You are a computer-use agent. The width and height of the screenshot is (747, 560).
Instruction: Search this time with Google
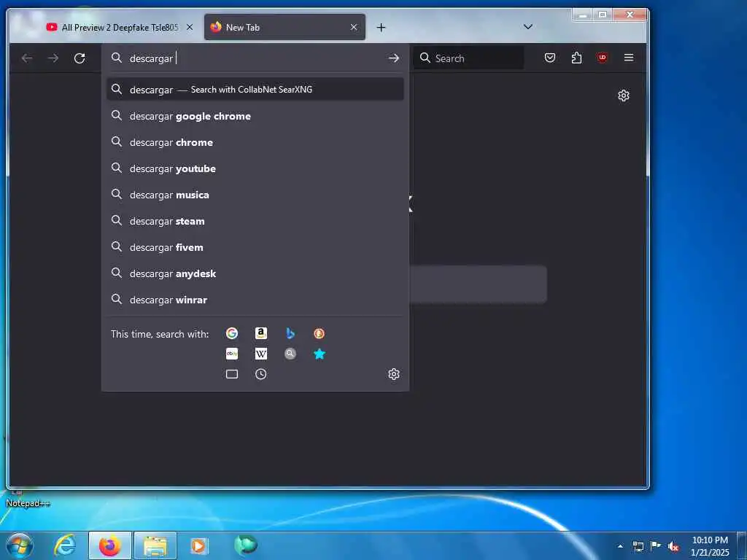[232, 333]
